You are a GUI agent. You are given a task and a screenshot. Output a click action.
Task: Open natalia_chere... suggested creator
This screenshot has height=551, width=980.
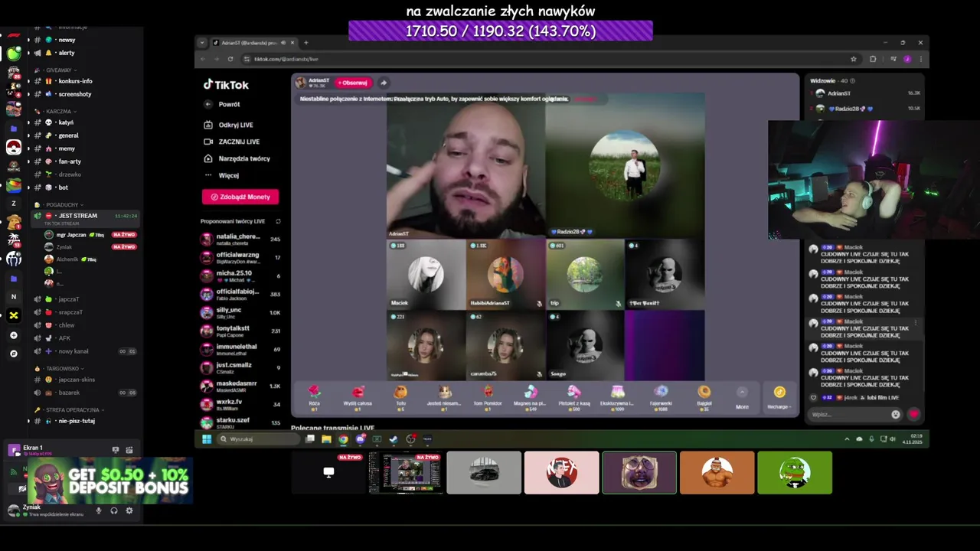(241, 239)
